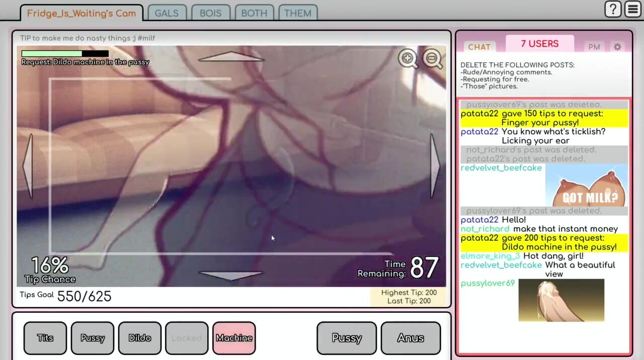Viewport: 644px width, 360px height.
Task: Click the zoom out magnifier icon
Action: click(x=432, y=58)
